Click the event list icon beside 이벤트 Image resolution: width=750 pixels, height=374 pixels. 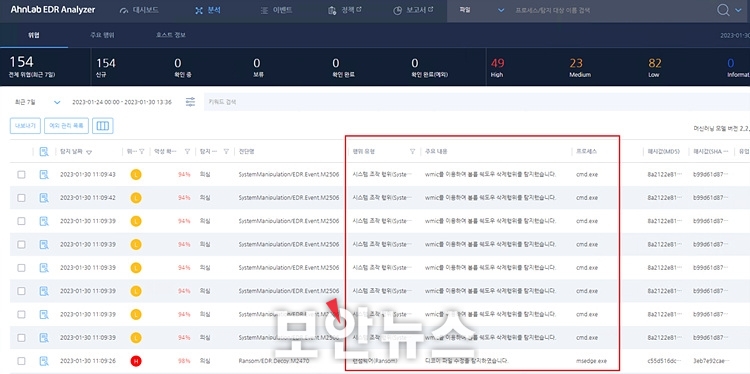[264, 11]
